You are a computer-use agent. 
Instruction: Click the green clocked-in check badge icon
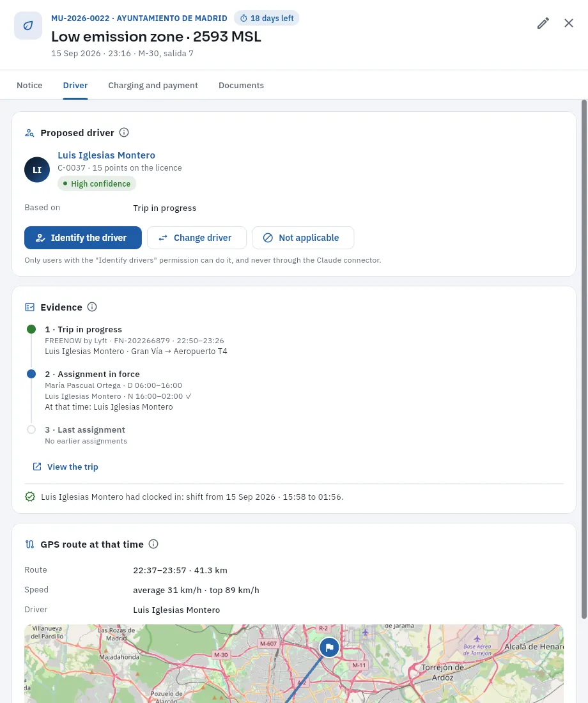[x=30, y=497]
